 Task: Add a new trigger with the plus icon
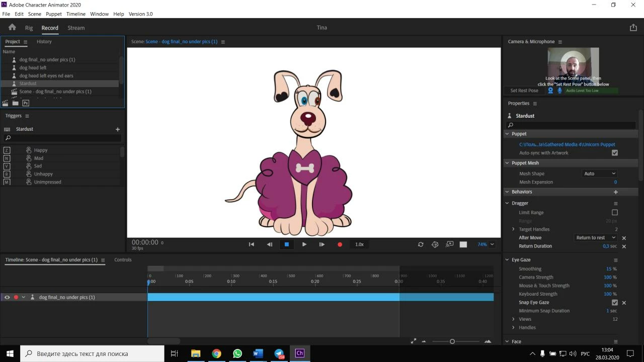click(x=118, y=129)
